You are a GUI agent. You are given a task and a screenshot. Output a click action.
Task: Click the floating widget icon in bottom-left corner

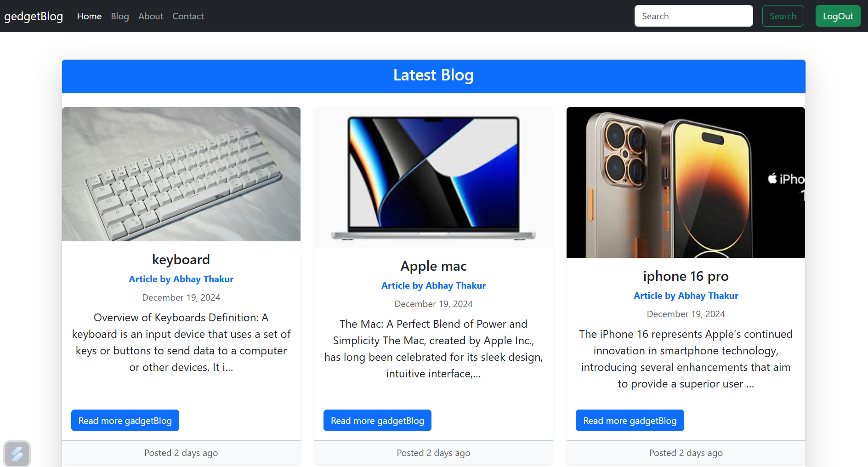[17, 454]
